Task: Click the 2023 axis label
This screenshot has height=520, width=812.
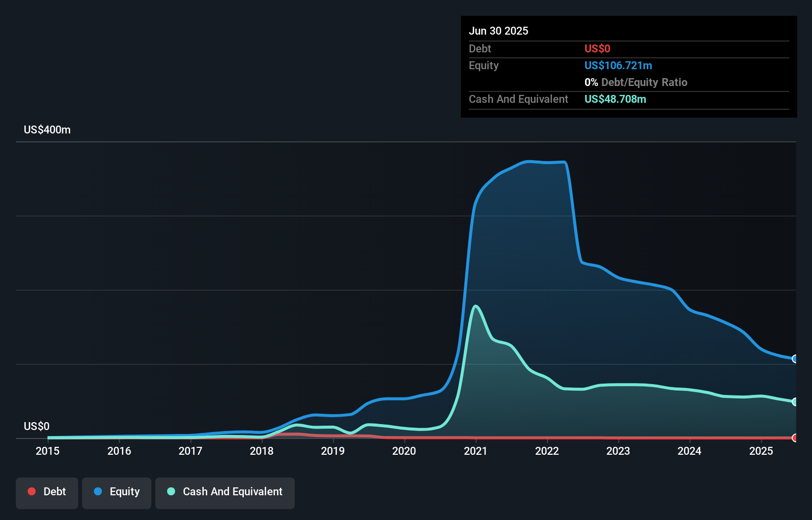Action: click(618, 451)
